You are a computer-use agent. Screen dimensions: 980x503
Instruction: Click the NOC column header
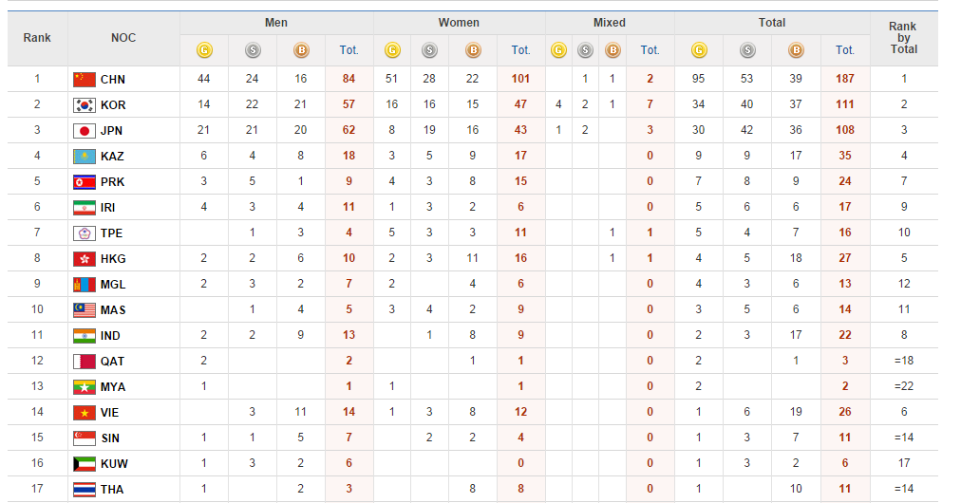tap(122, 38)
